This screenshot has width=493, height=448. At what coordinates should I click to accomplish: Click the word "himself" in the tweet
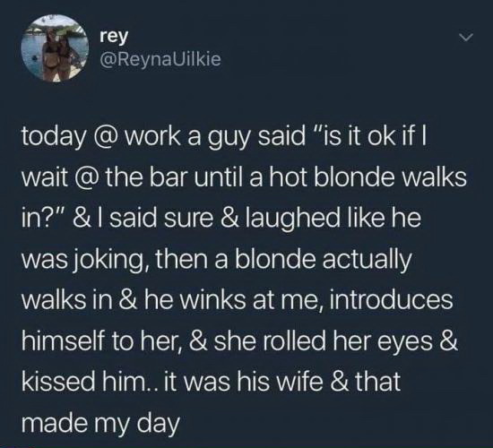click(65, 342)
